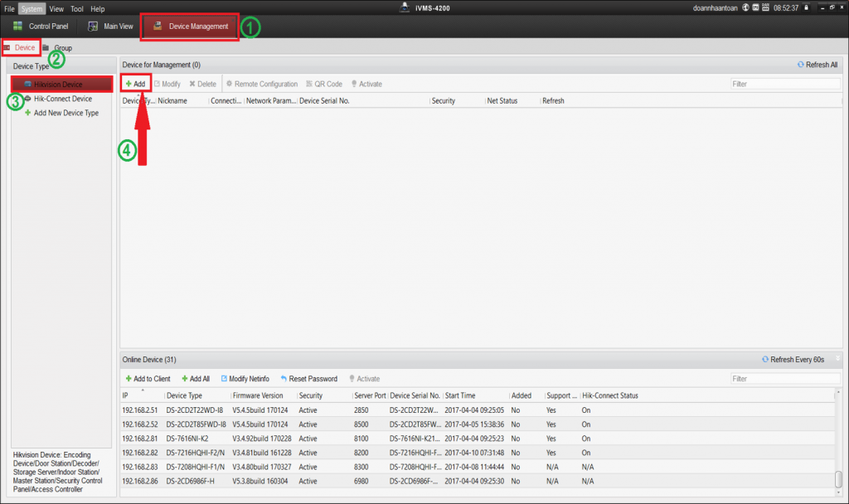Viewport: 849px width, 504px height.
Task: Click the globe network icon in title bar
Action: 746,8
